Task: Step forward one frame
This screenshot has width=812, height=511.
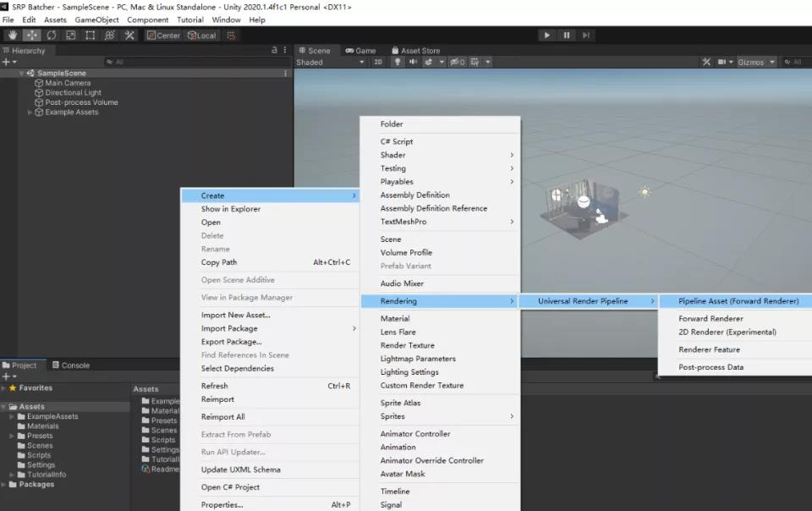Action: point(585,36)
